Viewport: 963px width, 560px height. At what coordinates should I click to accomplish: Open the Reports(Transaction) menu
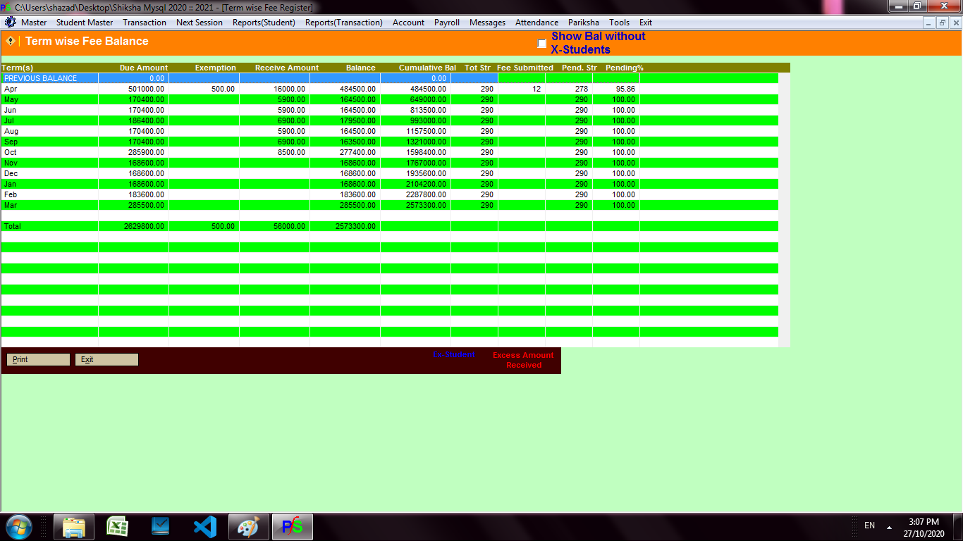344,23
